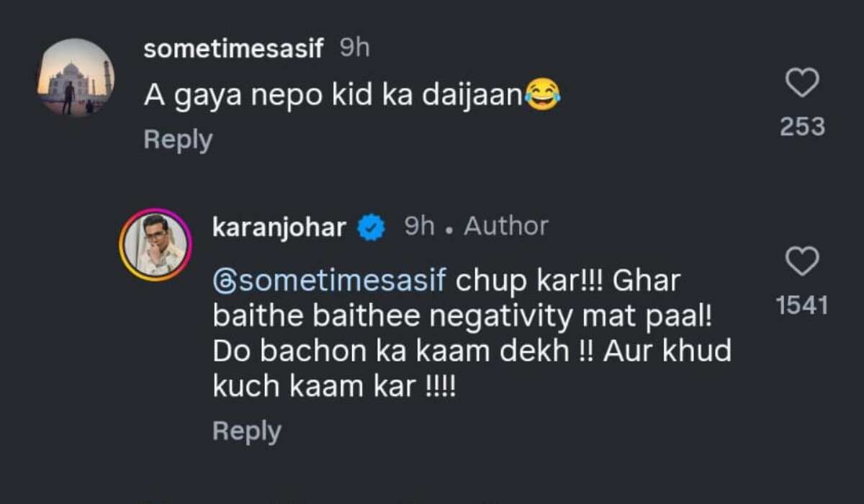Screen dimensions: 864x504
Task: Click the 9h timestamp next to sometimesasif
Action: point(354,49)
